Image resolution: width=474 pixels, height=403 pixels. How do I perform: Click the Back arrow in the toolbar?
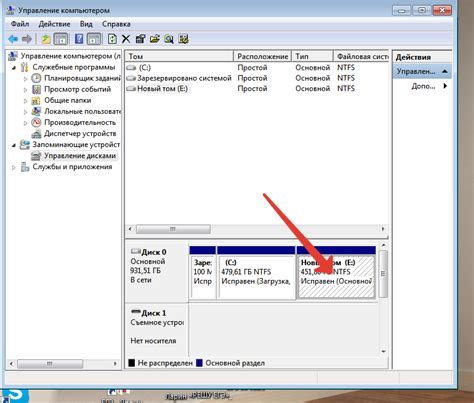[13, 39]
